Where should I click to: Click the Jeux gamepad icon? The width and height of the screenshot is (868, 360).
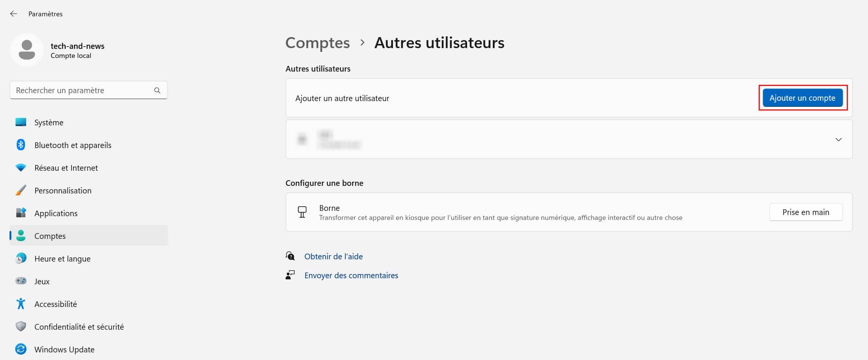(x=21, y=281)
